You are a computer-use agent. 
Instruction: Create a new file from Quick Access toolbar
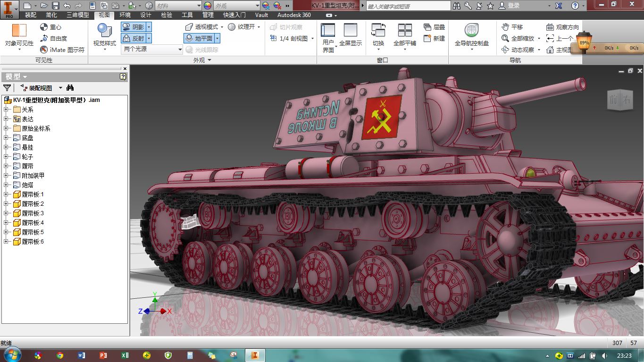[27, 6]
